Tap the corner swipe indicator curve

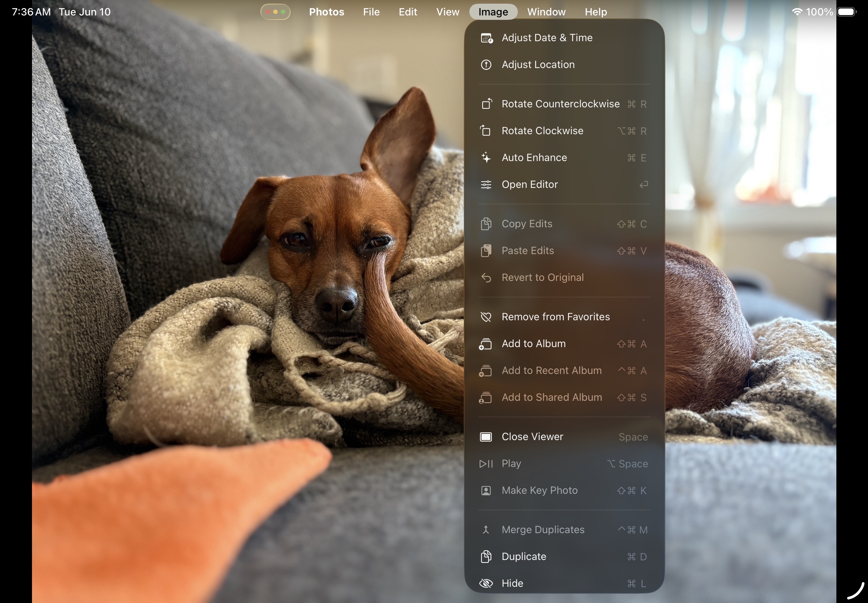click(x=855, y=590)
